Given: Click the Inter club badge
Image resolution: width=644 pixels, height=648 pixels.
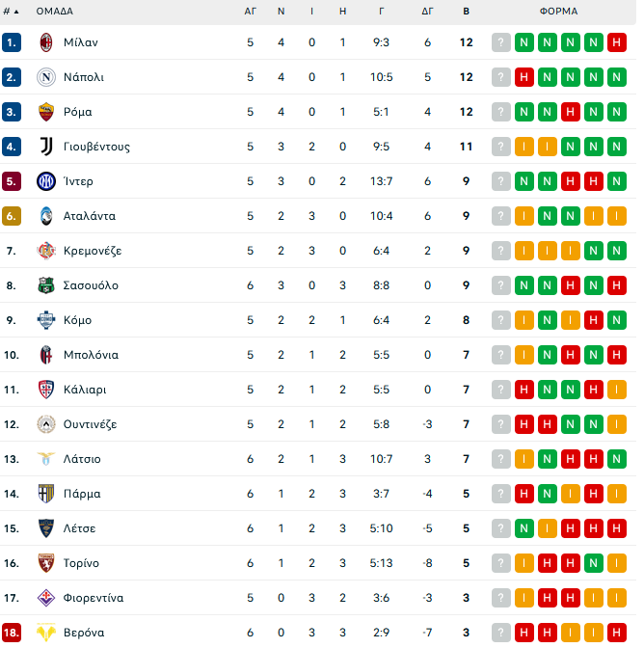Looking at the screenshot, I should 45,181.
